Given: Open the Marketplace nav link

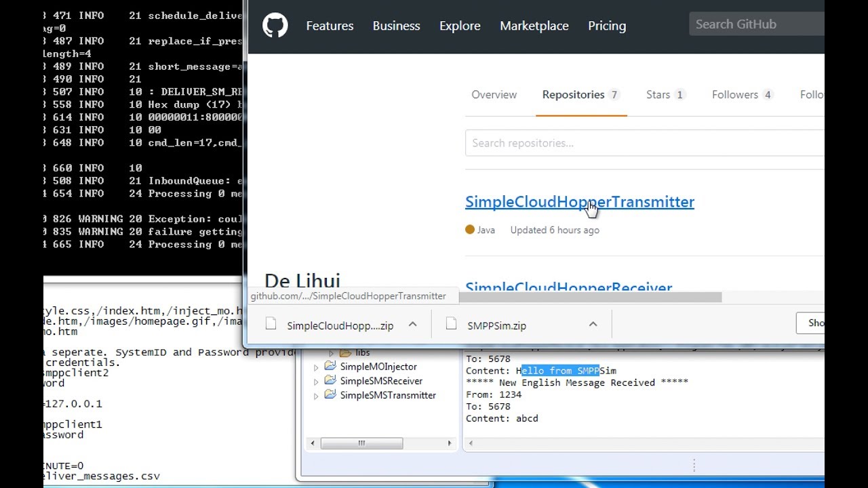Looking at the screenshot, I should [534, 26].
